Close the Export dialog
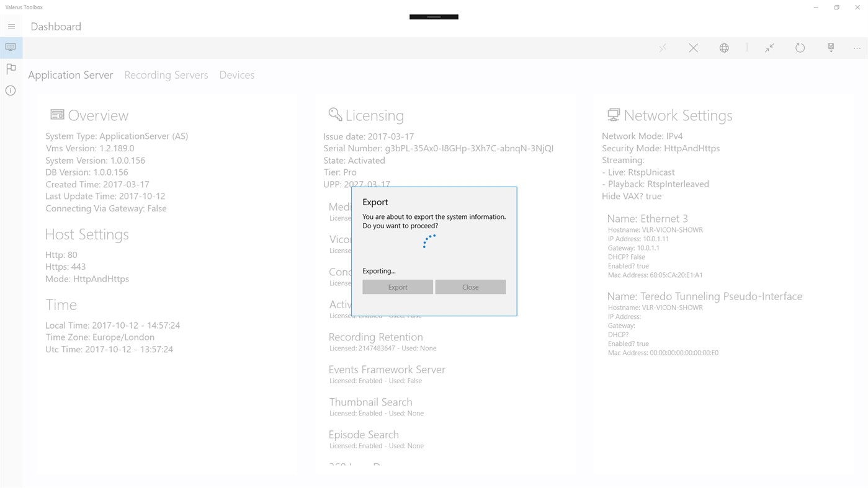 click(x=470, y=286)
